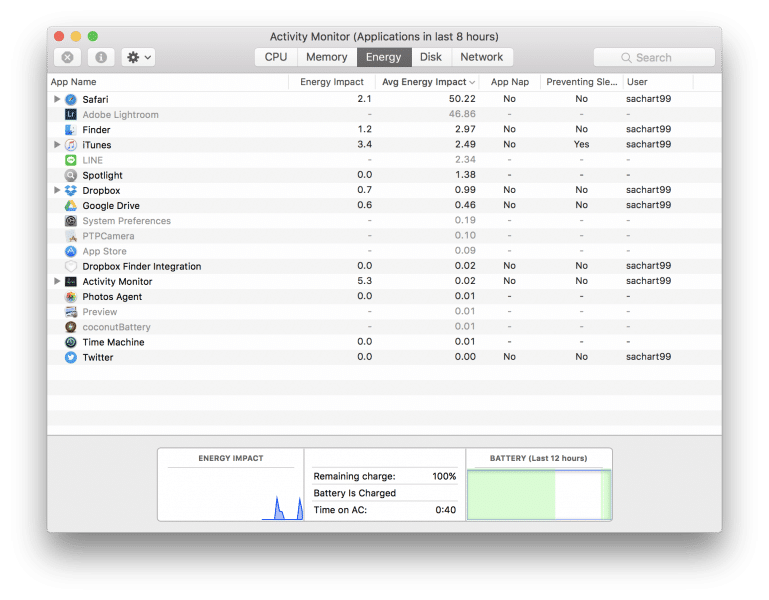Screen dimensions: 769x600
Task: Select the 'Finder' row name
Action: [x=96, y=130]
